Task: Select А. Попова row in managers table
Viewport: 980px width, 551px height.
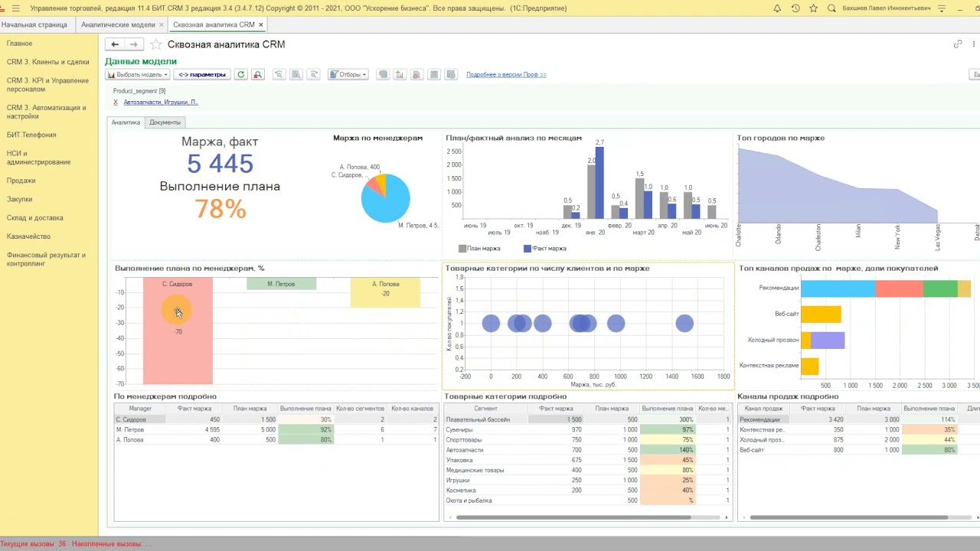Action: coord(276,439)
